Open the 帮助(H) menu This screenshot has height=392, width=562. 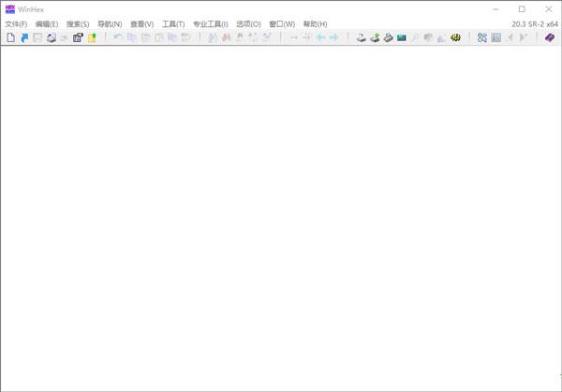(315, 23)
